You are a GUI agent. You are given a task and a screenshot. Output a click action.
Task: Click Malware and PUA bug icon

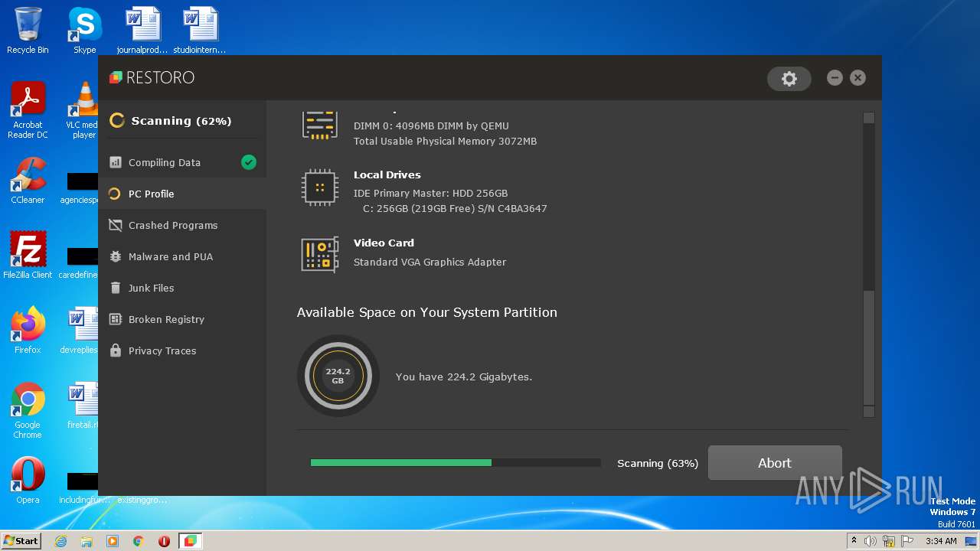coord(116,256)
